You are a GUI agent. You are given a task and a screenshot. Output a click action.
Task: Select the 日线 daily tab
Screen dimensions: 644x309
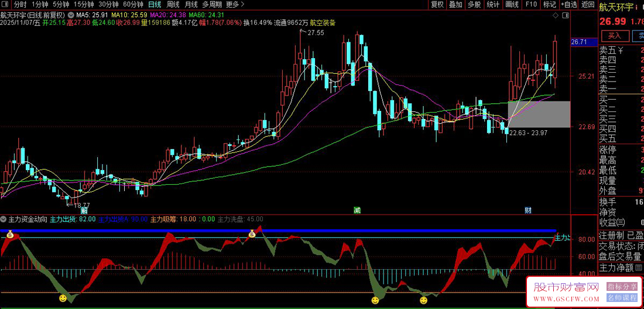coord(155,5)
